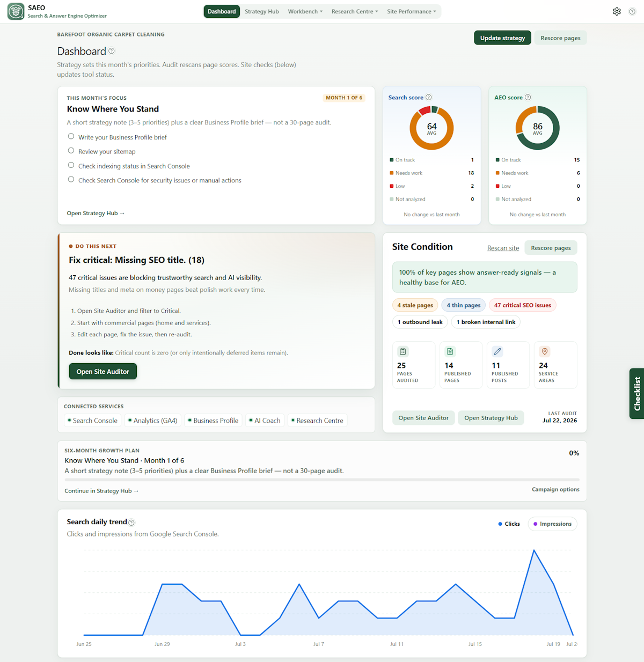
Task: Click the six-month growth plan progress bar
Action: [322, 480]
